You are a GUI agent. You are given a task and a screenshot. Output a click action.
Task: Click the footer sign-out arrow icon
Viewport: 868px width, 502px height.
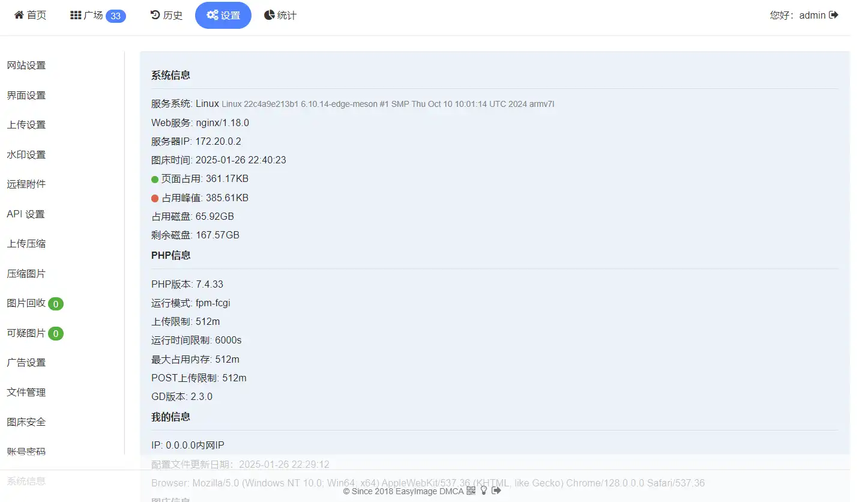[x=496, y=491]
